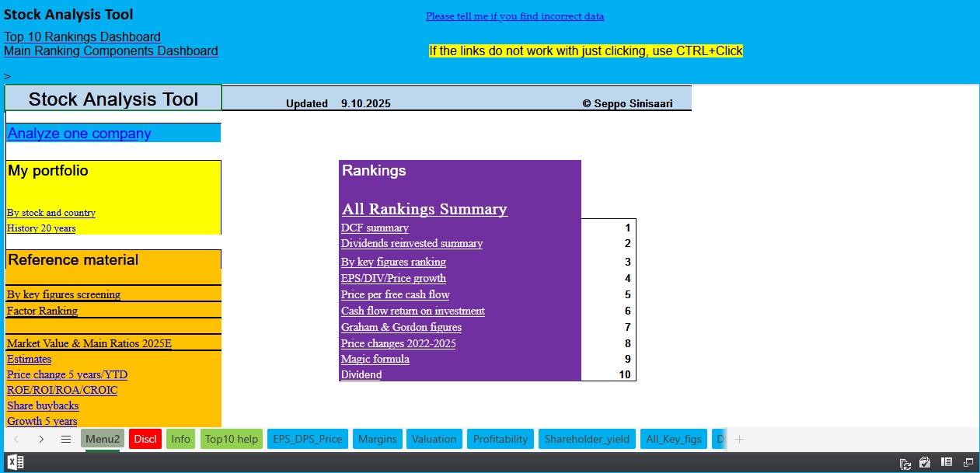The width and height of the screenshot is (980, 473).
Task: Open ROE/ROI/ROA/CROIC reference link
Action: point(62,390)
